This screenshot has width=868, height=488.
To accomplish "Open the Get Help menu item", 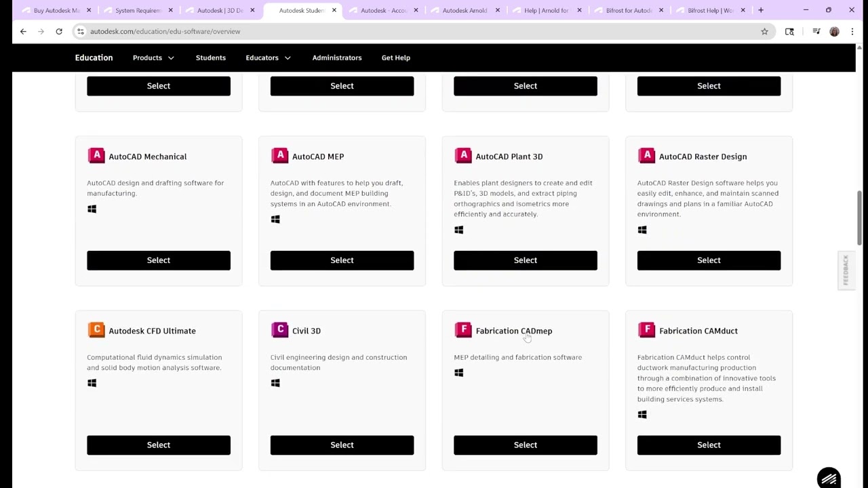I will tap(395, 58).
